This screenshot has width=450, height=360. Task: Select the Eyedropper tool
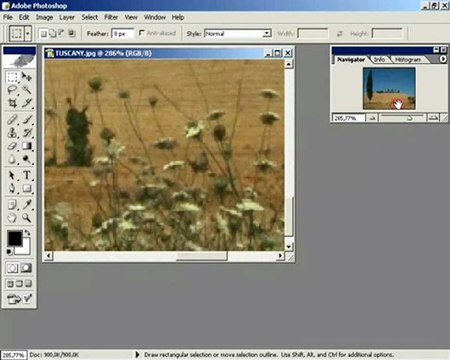point(27,205)
